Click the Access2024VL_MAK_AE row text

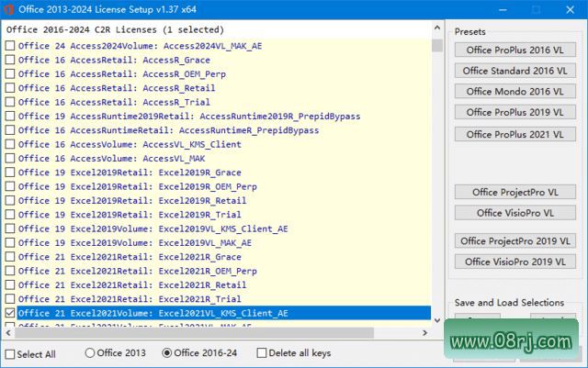click(141, 46)
